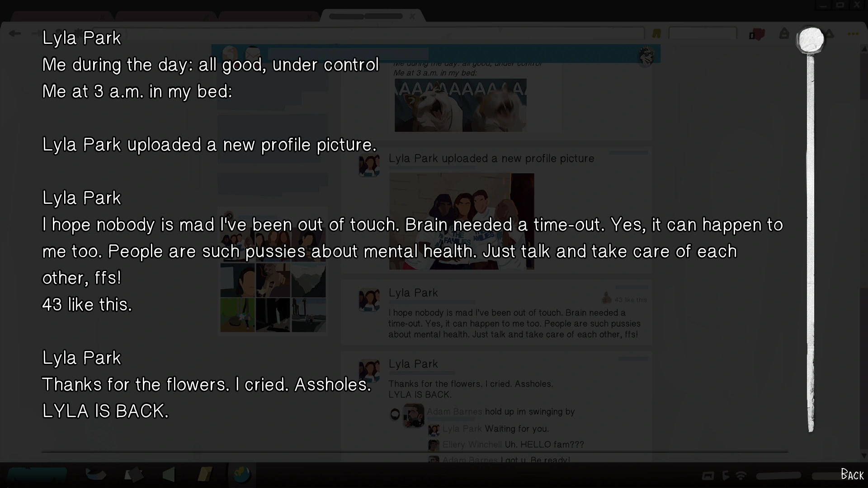Click the Back button

pyautogui.click(x=852, y=474)
